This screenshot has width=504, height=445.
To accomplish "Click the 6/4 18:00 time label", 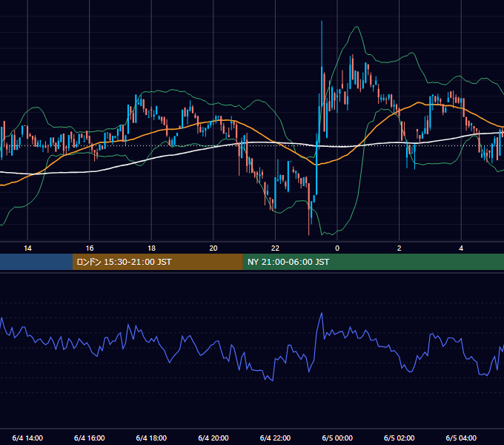I will [x=151, y=438].
